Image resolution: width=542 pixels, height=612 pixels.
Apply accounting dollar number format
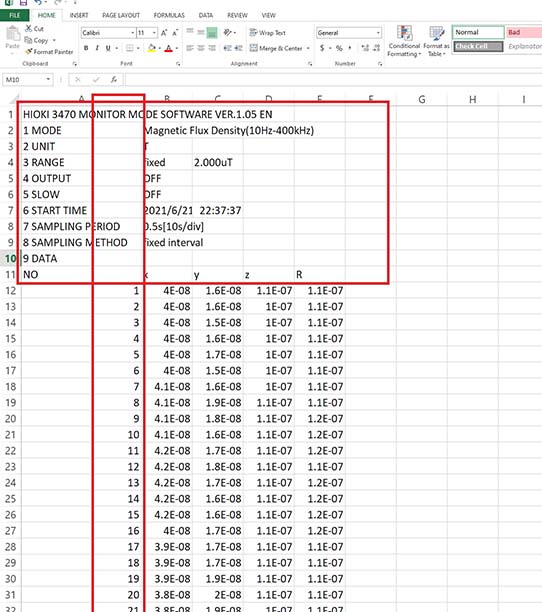tap(322, 48)
